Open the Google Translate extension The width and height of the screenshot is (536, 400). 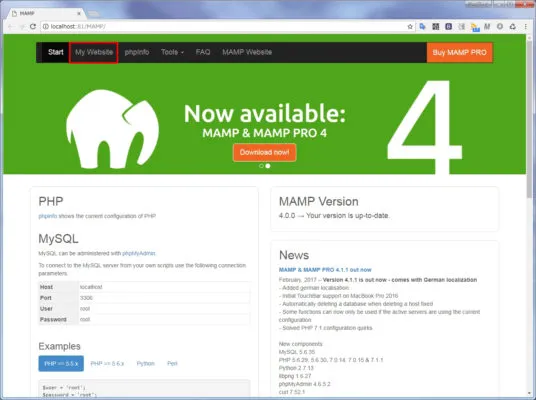423,26
